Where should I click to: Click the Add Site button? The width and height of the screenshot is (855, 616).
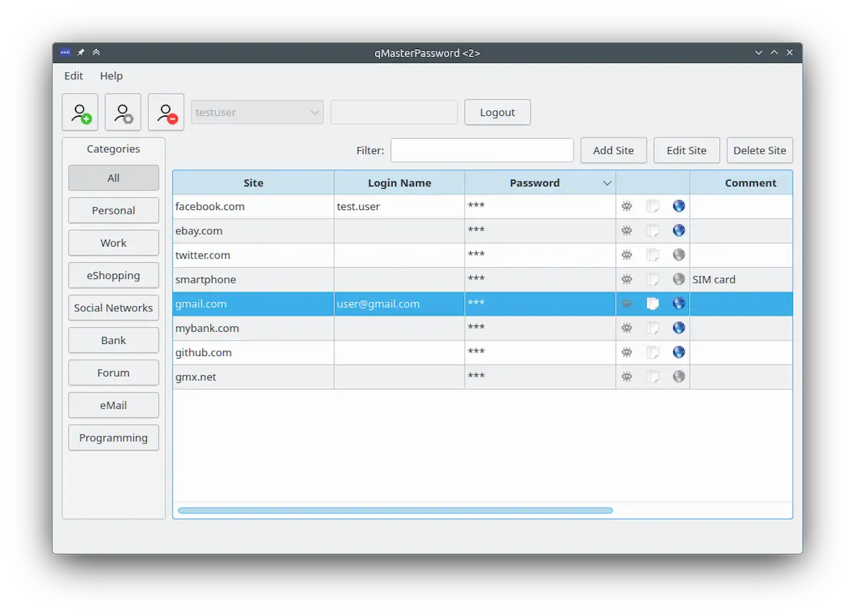[x=613, y=150]
